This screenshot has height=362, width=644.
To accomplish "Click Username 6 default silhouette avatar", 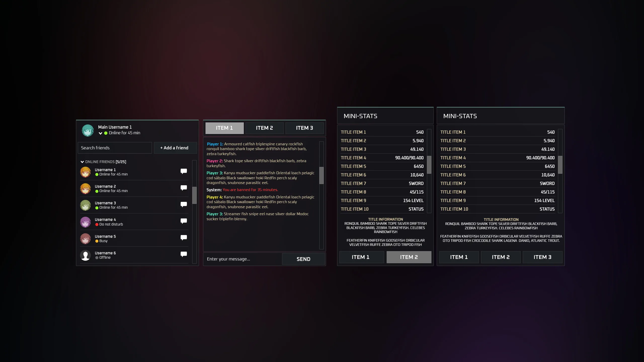I will click(86, 255).
